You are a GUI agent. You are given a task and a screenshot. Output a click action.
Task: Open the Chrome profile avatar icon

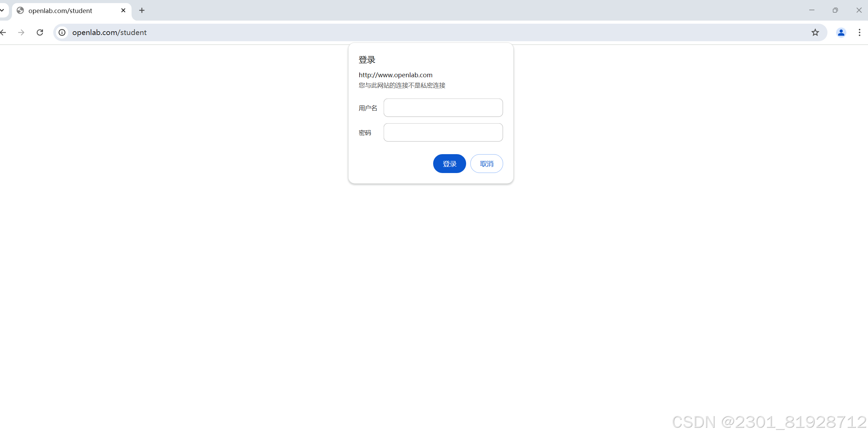(x=841, y=32)
